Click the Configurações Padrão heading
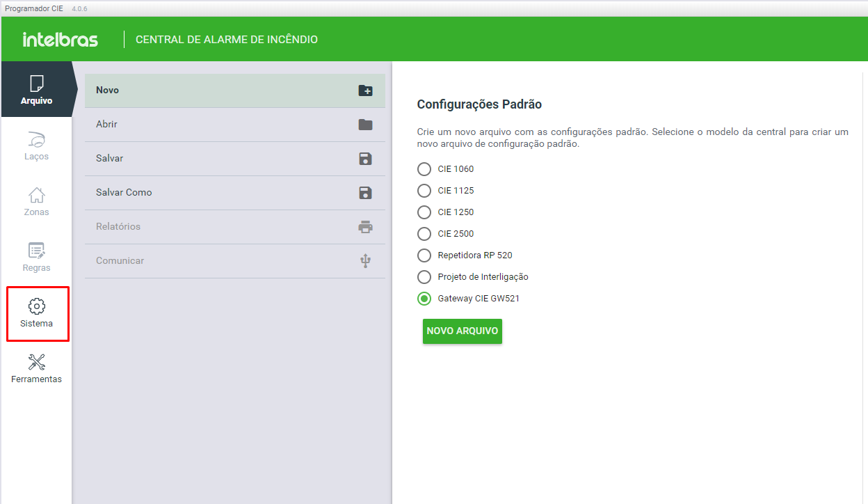This screenshot has height=504, width=868. (x=479, y=104)
